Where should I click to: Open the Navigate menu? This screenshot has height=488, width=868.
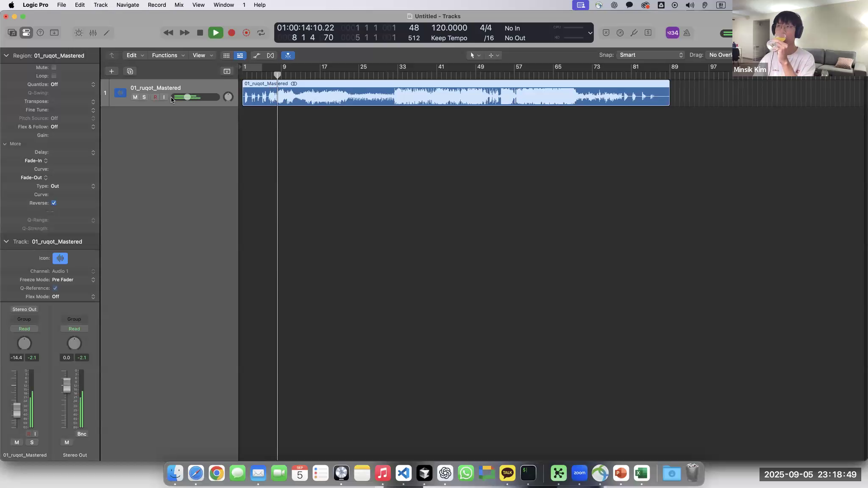point(128,5)
